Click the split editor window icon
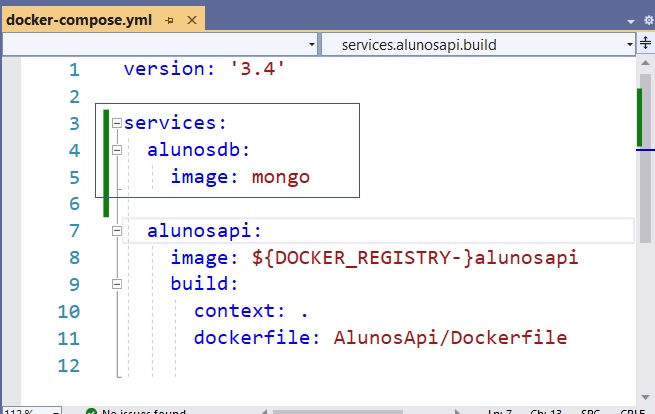The height and width of the screenshot is (414, 655). (645, 44)
